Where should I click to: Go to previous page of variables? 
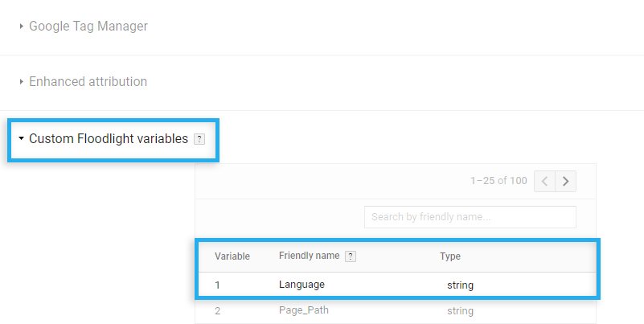point(544,181)
